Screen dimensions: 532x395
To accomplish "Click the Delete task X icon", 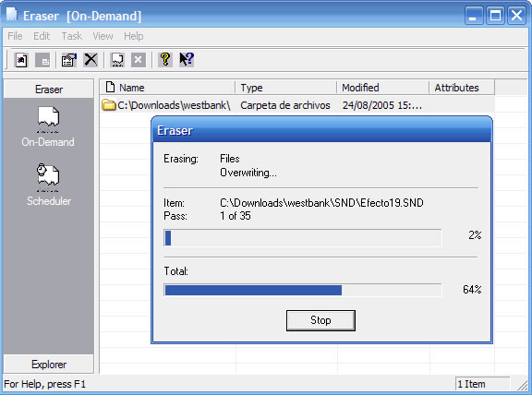I will click(91, 60).
